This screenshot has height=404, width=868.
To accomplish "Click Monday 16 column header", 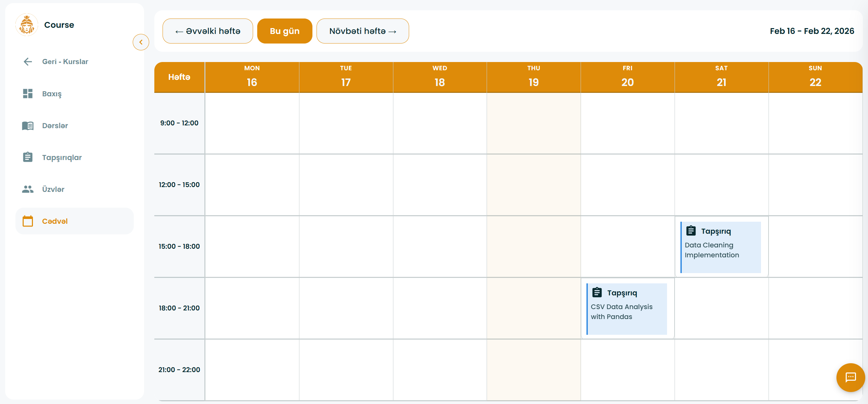I will pos(252,77).
